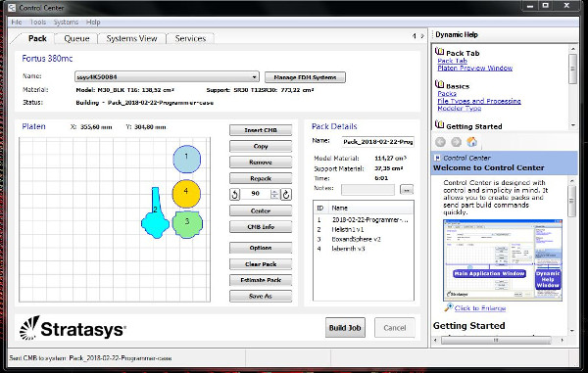This screenshot has width=588, height=373.
Task: Select the laberinth v3 row
Action: (x=364, y=249)
